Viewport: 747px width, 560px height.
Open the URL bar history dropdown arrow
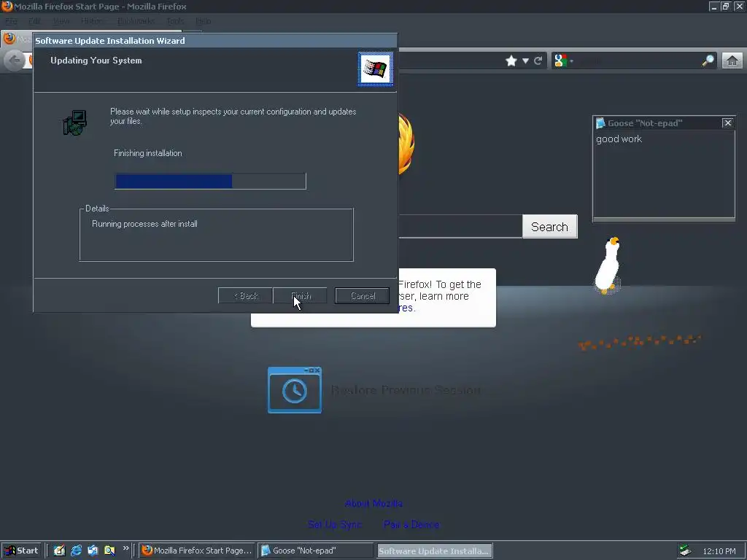coord(525,61)
